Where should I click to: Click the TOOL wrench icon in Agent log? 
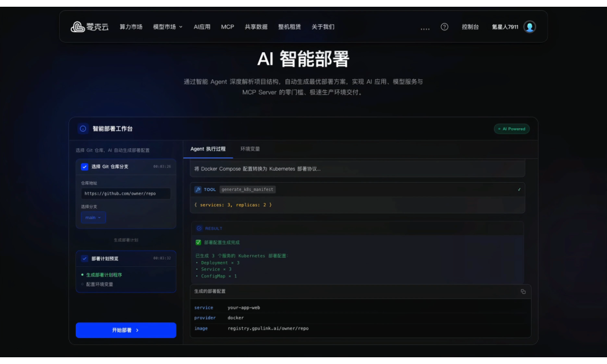pyautogui.click(x=197, y=189)
